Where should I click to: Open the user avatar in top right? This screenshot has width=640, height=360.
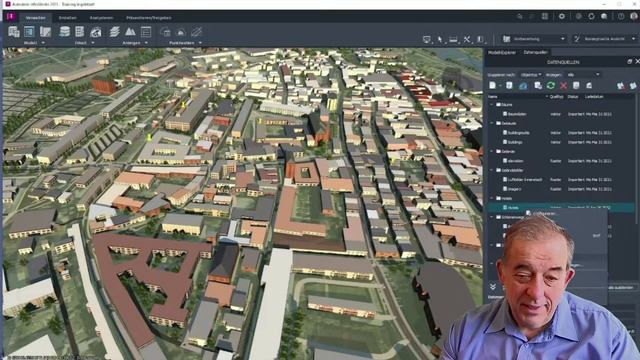pyautogui.click(x=633, y=16)
